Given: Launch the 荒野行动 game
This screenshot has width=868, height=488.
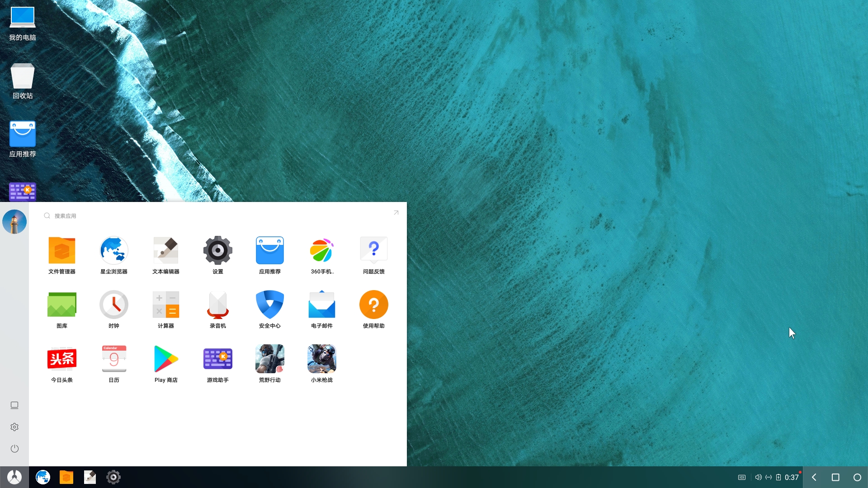Looking at the screenshot, I should 270,363.
